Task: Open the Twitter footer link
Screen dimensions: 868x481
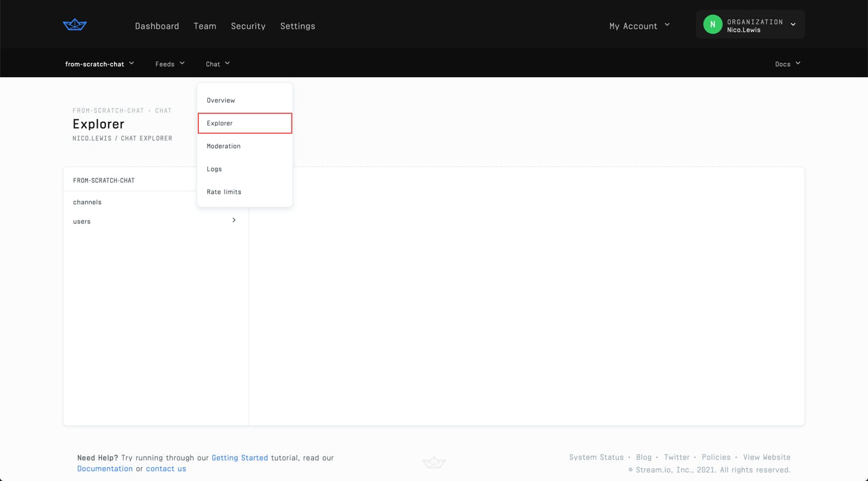Action: [x=676, y=457]
